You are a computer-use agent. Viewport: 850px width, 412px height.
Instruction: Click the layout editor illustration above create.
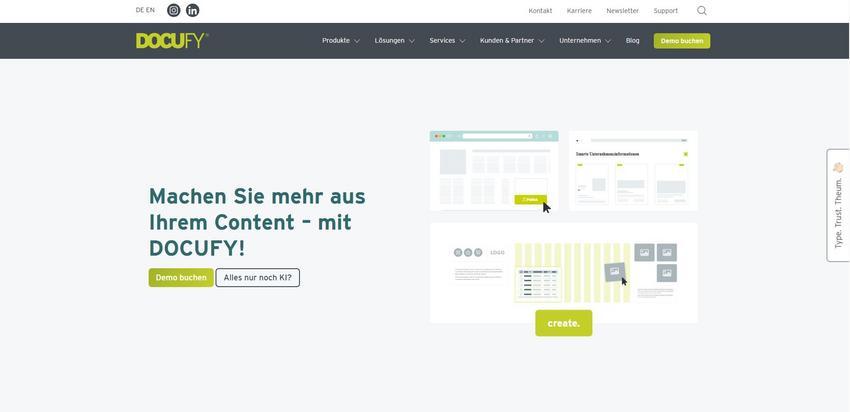coord(564,273)
